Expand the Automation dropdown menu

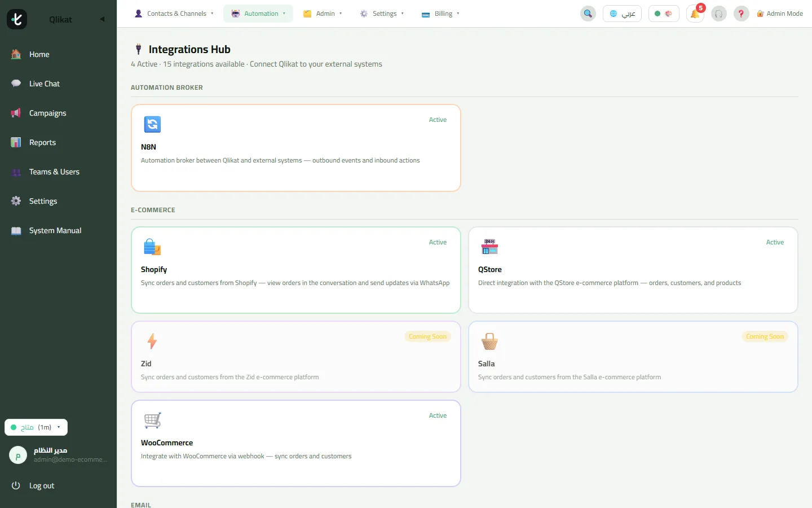point(258,14)
